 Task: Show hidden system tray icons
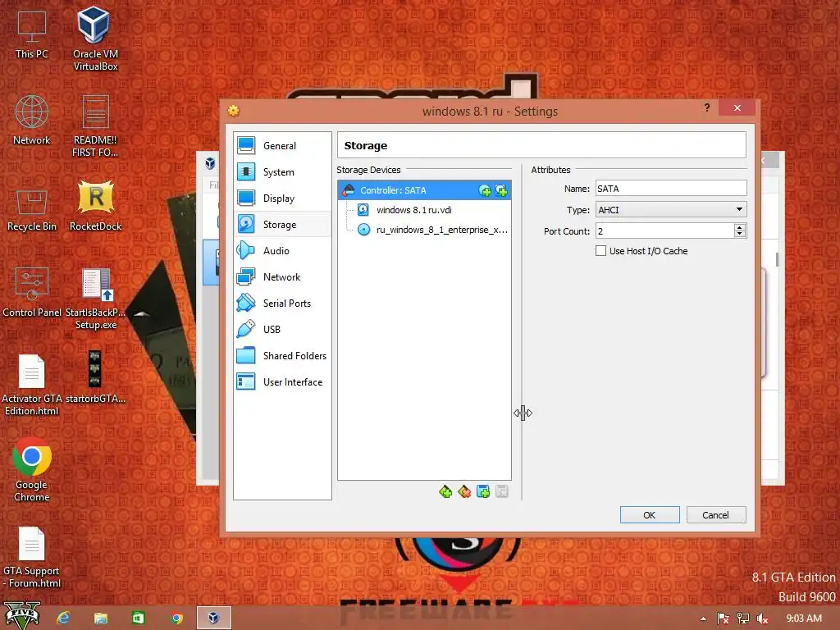703,619
